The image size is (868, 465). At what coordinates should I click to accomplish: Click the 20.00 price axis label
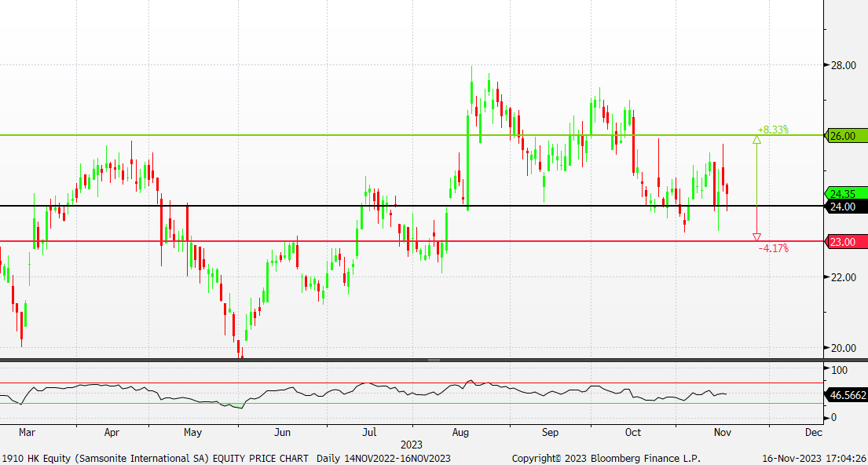point(844,348)
